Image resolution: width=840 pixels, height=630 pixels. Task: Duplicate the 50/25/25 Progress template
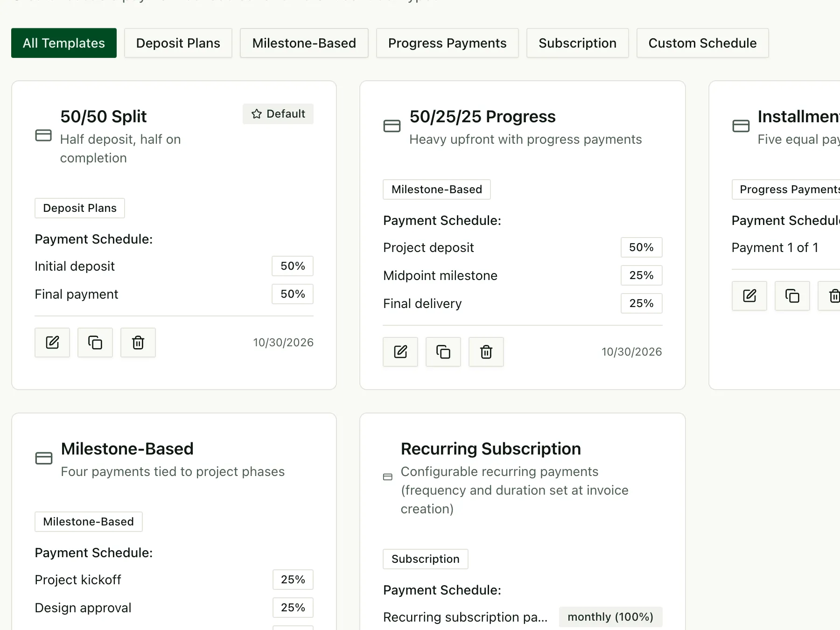coord(443,352)
